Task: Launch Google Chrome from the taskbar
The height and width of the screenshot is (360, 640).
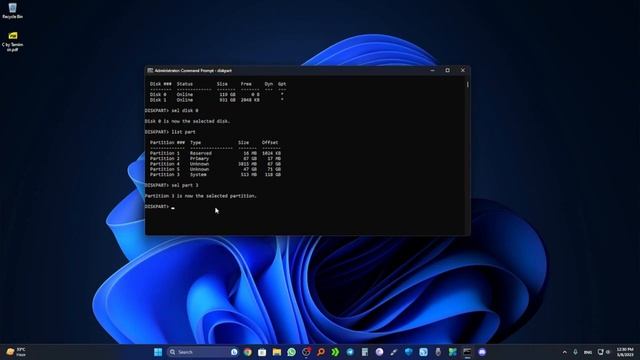Action: [248, 352]
